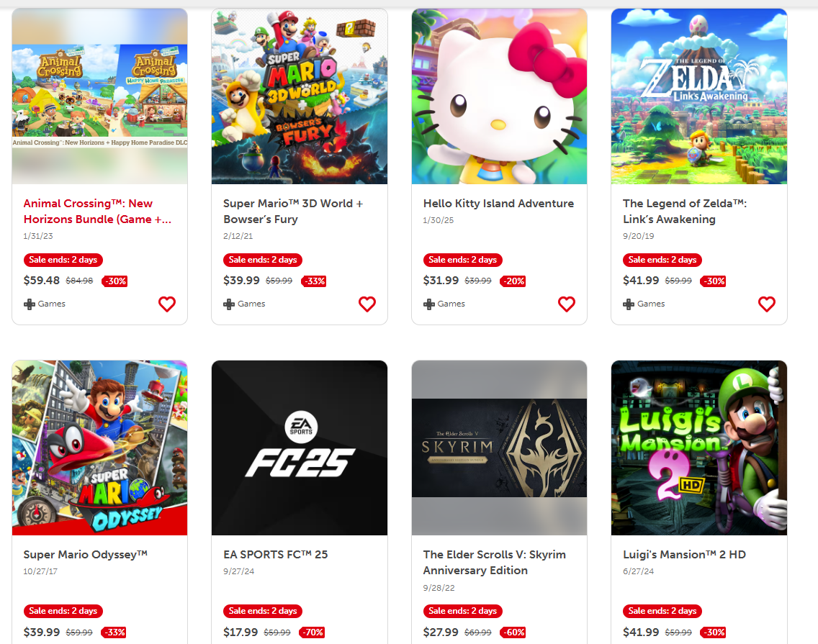Click the heart icon on Zelda Link's Awakening
The height and width of the screenshot is (644, 818).
click(x=766, y=304)
